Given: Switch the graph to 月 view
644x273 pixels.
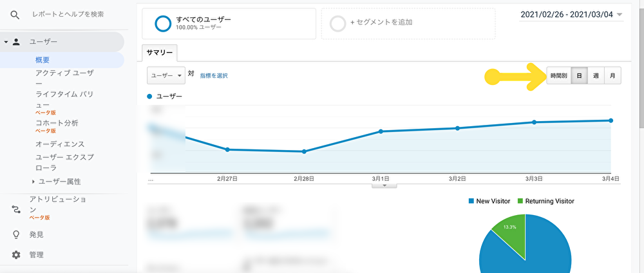Looking at the screenshot, I should pos(612,76).
